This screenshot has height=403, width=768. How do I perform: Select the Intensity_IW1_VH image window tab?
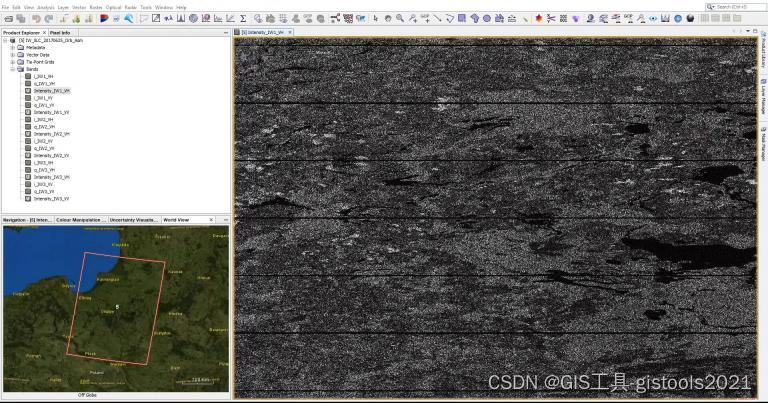263,32
